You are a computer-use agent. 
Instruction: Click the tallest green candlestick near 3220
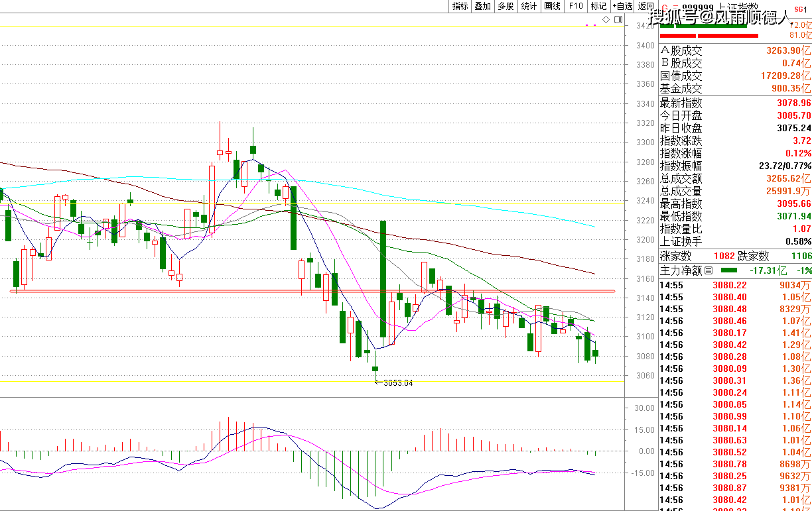click(383, 279)
